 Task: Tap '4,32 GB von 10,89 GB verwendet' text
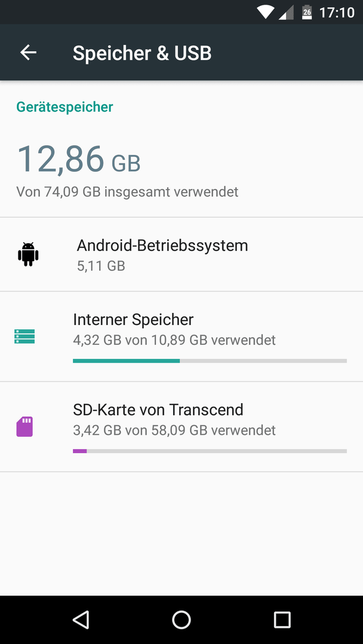(x=174, y=340)
